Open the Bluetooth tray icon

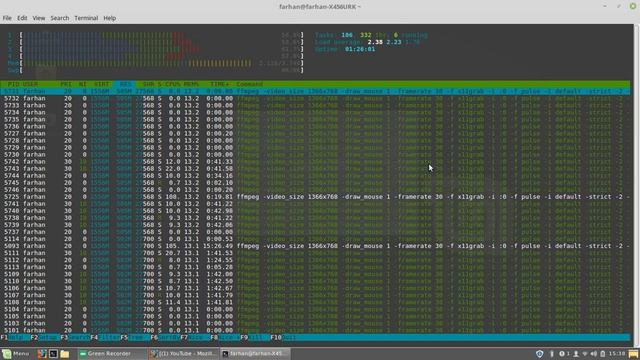tap(551, 354)
